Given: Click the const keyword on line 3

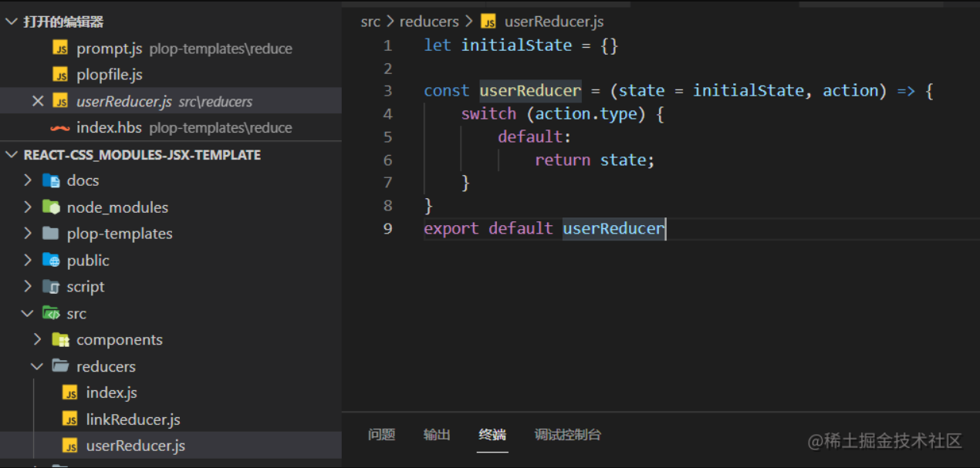Looking at the screenshot, I should pyautogui.click(x=446, y=91).
